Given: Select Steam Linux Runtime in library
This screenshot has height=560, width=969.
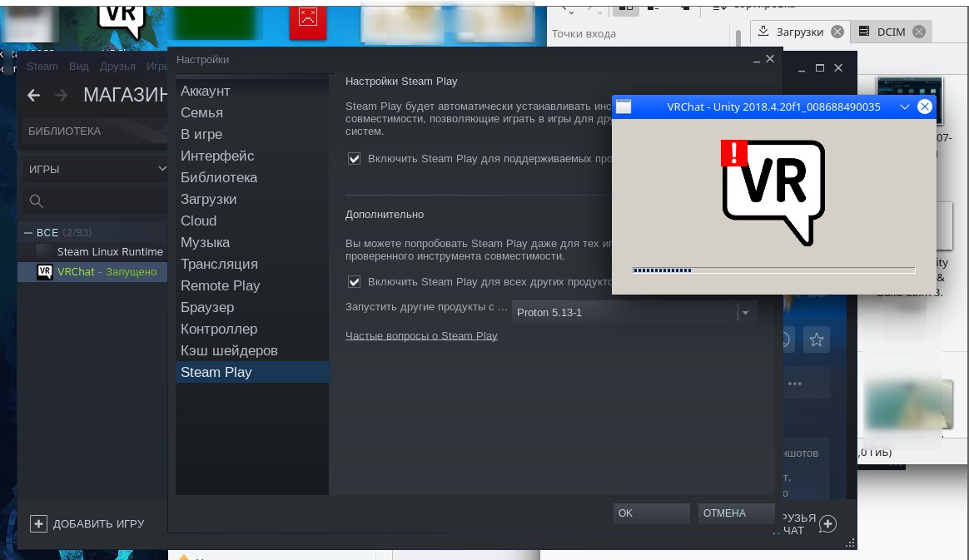Looking at the screenshot, I should [x=92, y=252].
